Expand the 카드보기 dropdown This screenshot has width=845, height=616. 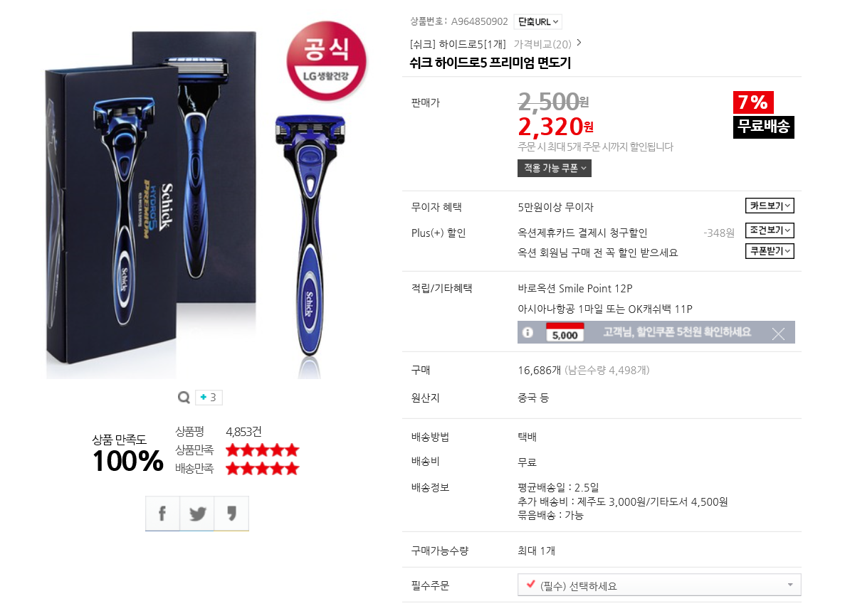[770, 206]
